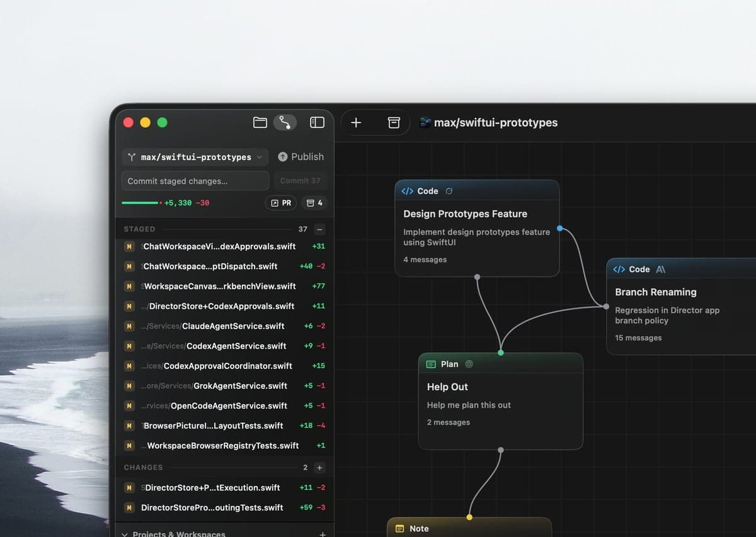The height and width of the screenshot is (537, 756).
Task: Click the green top port of Help Out node
Action: coord(501,353)
